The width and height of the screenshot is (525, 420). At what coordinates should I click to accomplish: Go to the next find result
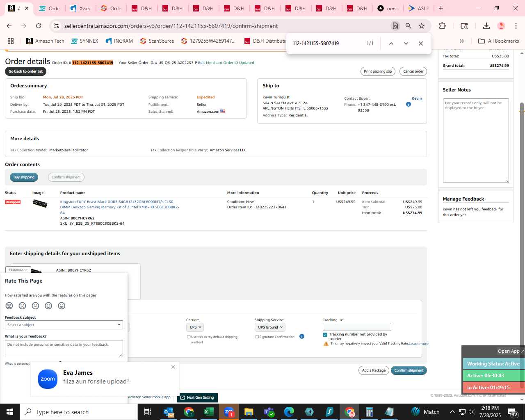pyautogui.click(x=406, y=43)
